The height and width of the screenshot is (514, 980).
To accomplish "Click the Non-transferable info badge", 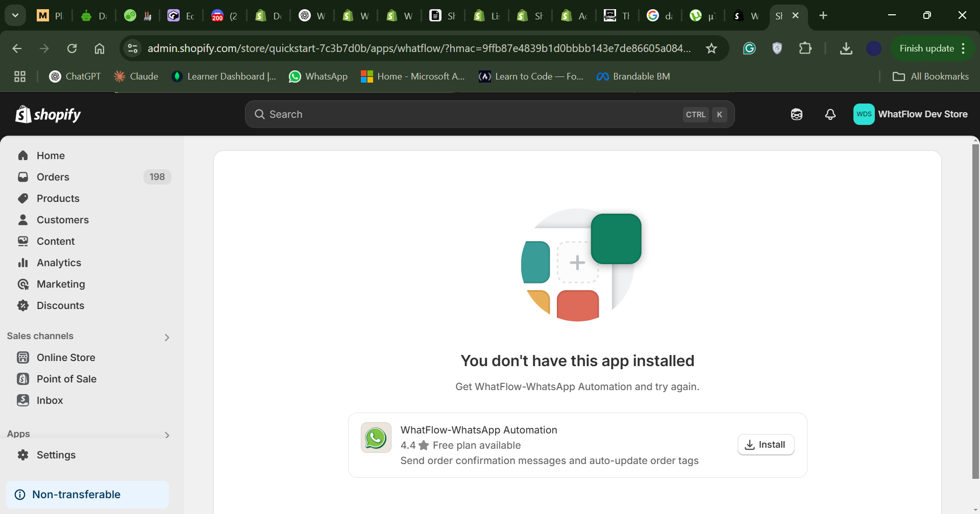I will click(87, 495).
